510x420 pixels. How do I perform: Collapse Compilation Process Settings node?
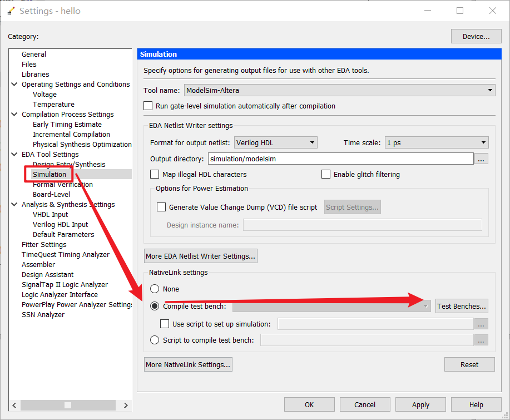click(14, 114)
